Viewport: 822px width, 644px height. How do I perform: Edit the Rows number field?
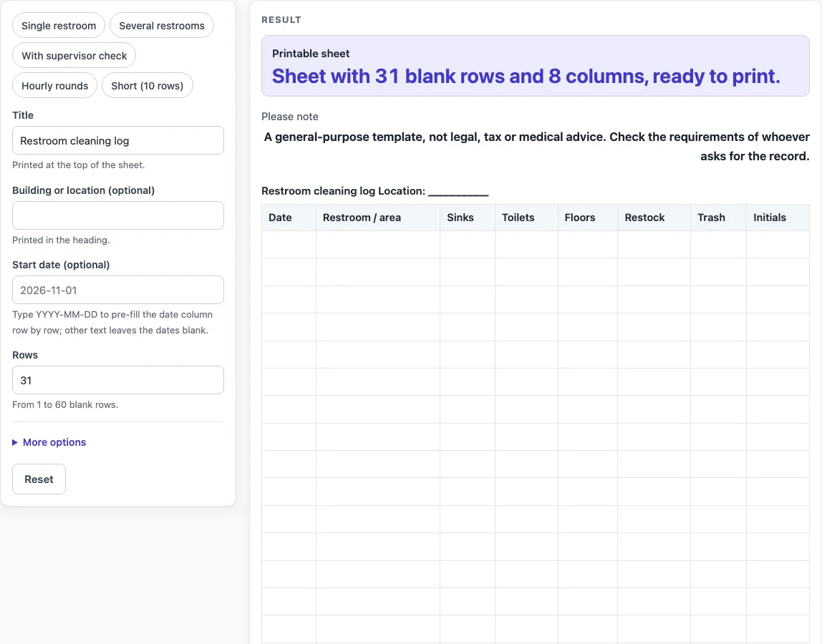pos(118,380)
